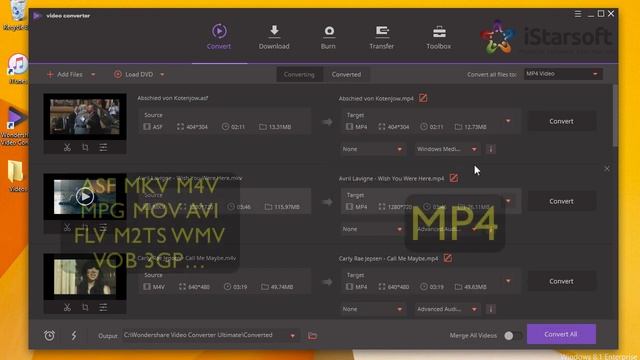Select the Abschied von Kotenjow.asf file name
The image size is (640, 360).
173,98
